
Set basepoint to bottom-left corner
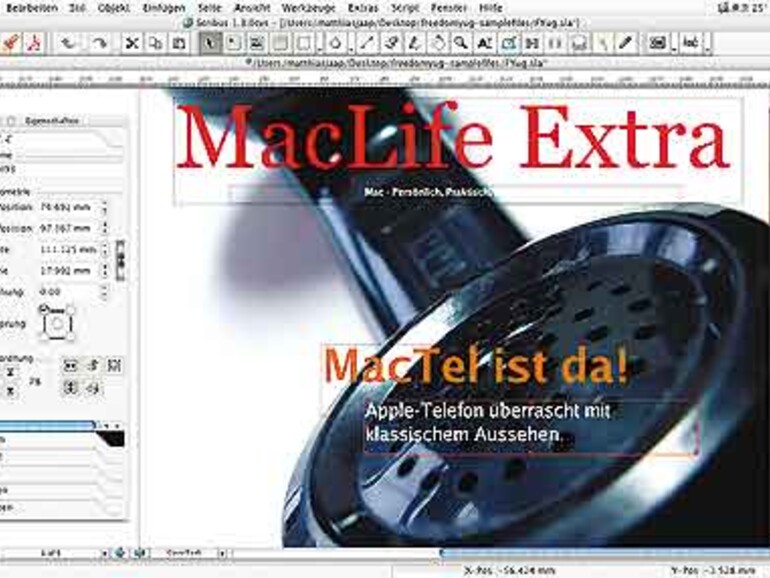44,337
